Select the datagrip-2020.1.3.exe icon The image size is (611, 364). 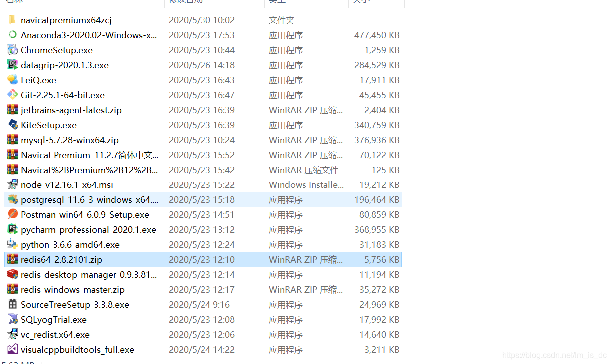(x=13, y=65)
